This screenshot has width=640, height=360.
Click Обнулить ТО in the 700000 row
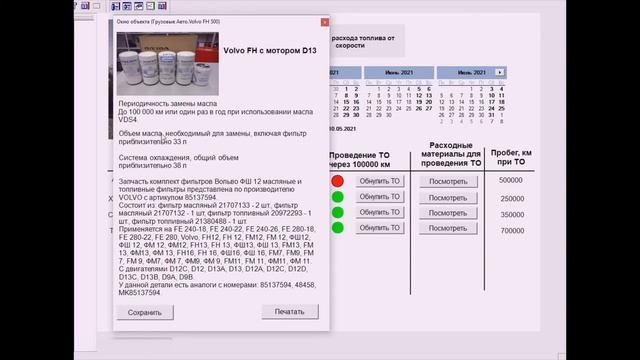coord(380,228)
